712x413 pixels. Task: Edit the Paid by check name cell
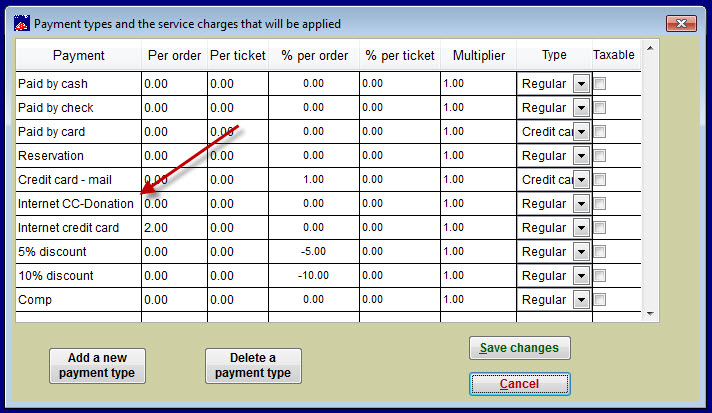click(x=79, y=108)
